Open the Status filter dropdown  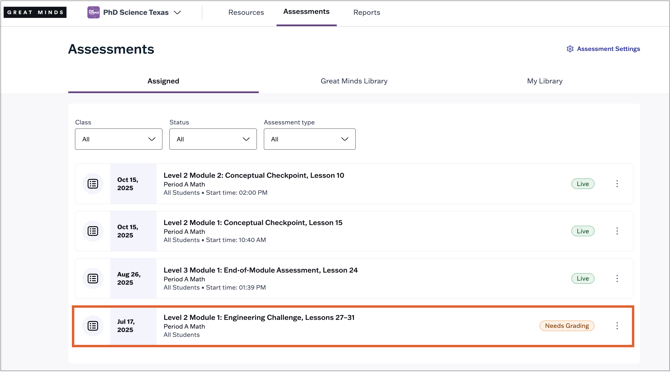(x=213, y=139)
